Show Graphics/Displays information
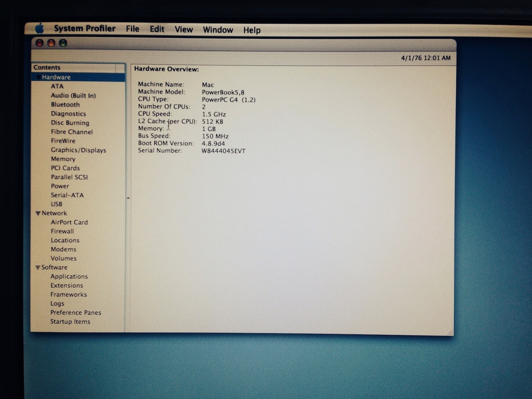This screenshot has height=399, width=532. point(78,150)
